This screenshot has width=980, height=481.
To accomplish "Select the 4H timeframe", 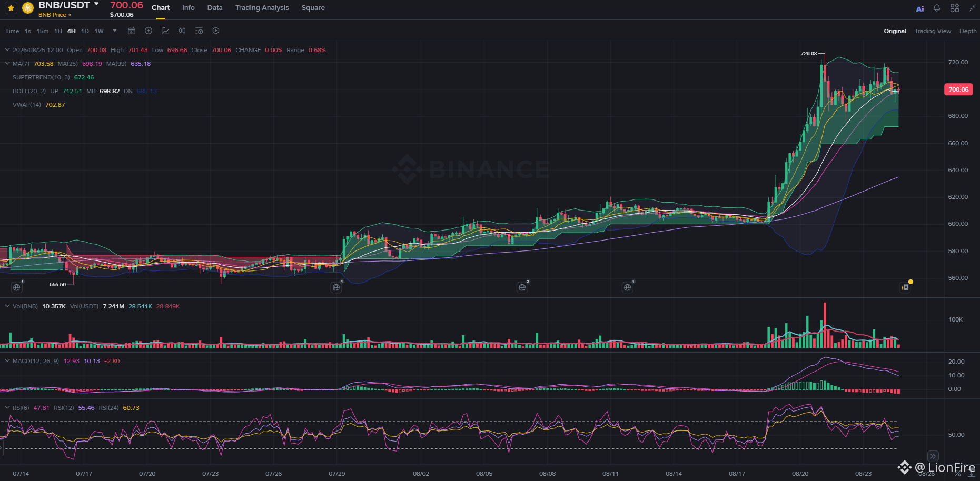I will 72,31.
